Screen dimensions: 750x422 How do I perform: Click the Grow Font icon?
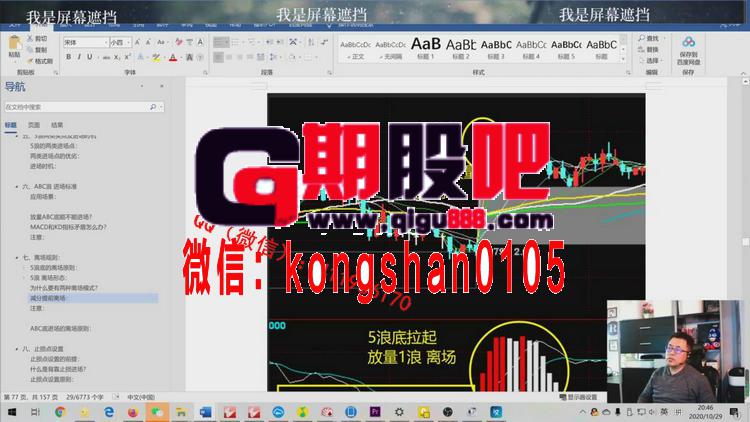click(x=137, y=43)
